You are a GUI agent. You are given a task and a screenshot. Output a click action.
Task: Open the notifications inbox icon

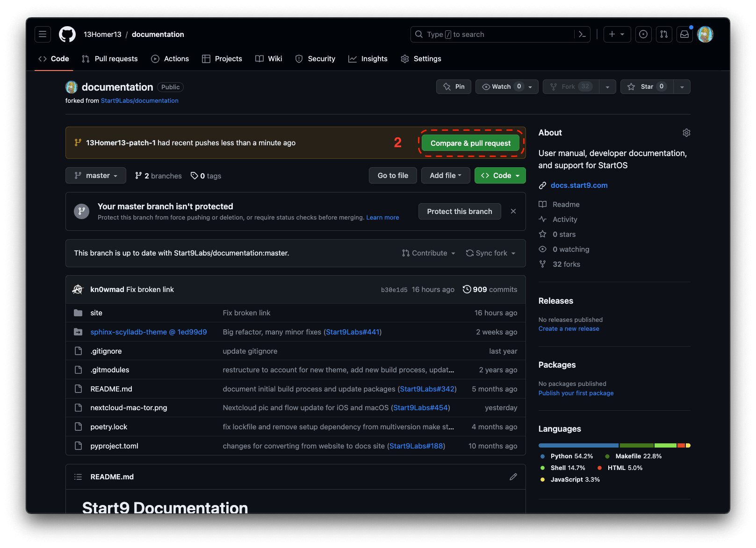point(684,34)
